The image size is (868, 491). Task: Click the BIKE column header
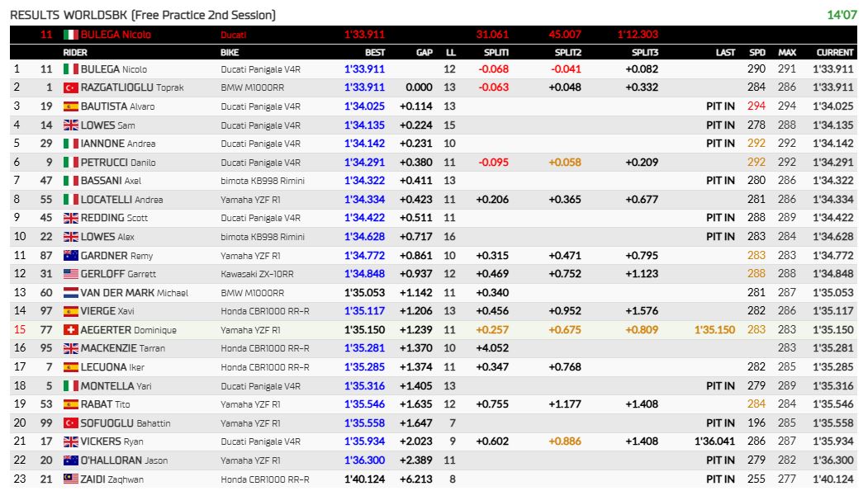pyautogui.click(x=230, y=53)
